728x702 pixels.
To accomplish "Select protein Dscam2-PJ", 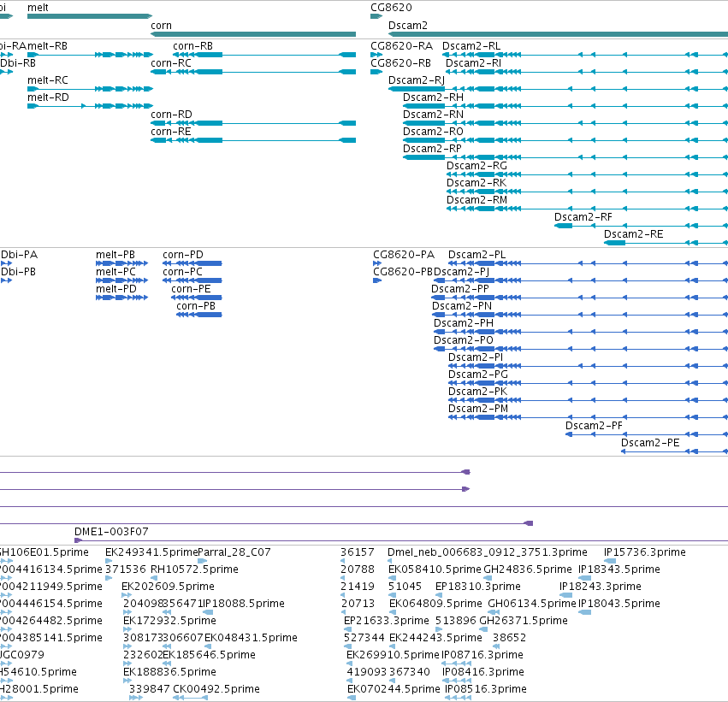I will point(581,280).
